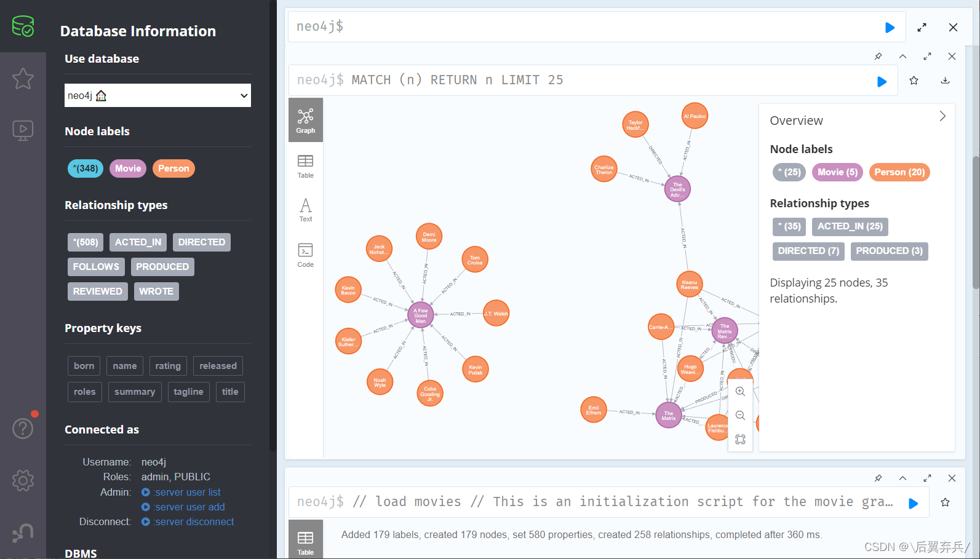Open the Use database dropdown
This screenshot has width=980, height=559.
pyautogui.click(x=157, y=95)
